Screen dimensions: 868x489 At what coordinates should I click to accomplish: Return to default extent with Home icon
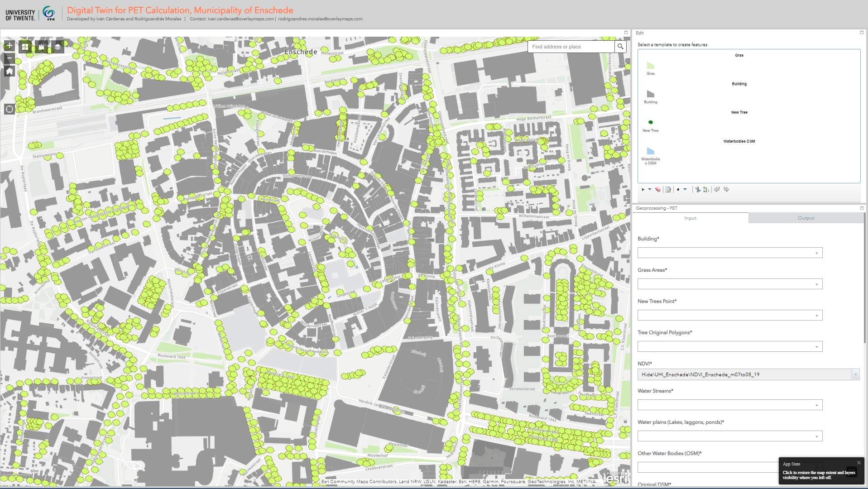pyautogui.click(x=9, y=71)
